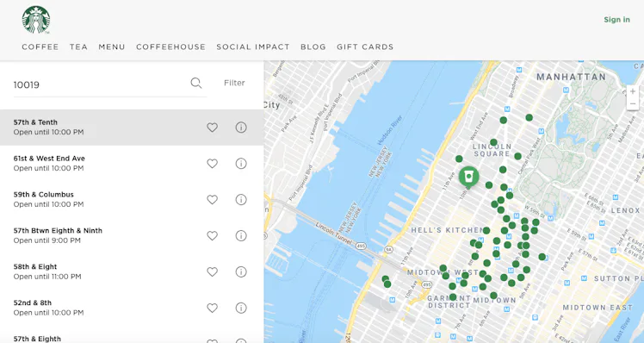Show info for 61st & West End Ave
This screenshot has width=644, height=343.
[x=241, y=164]
